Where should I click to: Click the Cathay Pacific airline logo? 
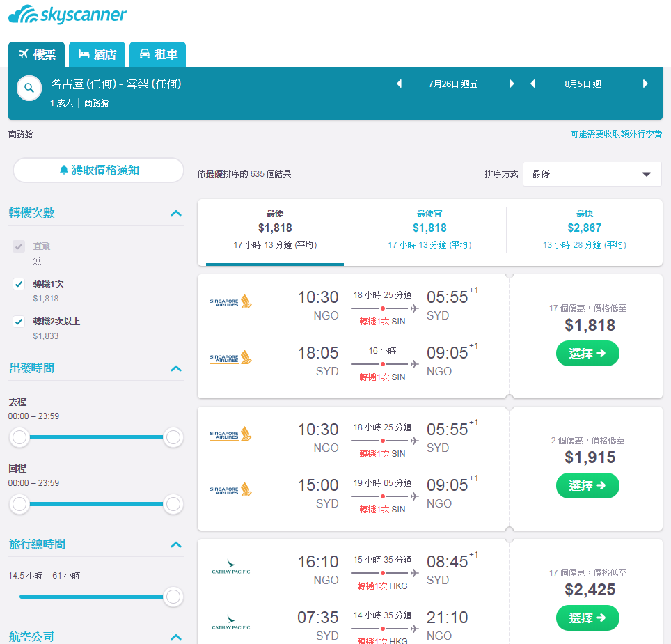(230, 567)
